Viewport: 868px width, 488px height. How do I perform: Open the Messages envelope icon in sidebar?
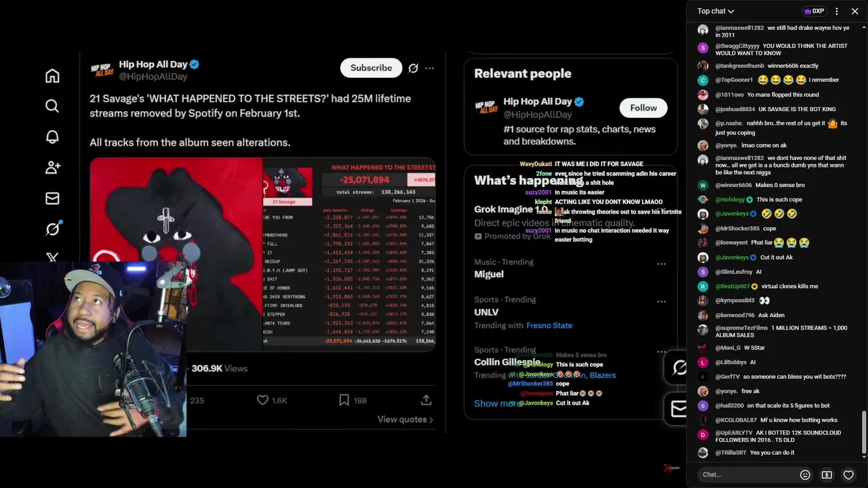coord(52,199)
